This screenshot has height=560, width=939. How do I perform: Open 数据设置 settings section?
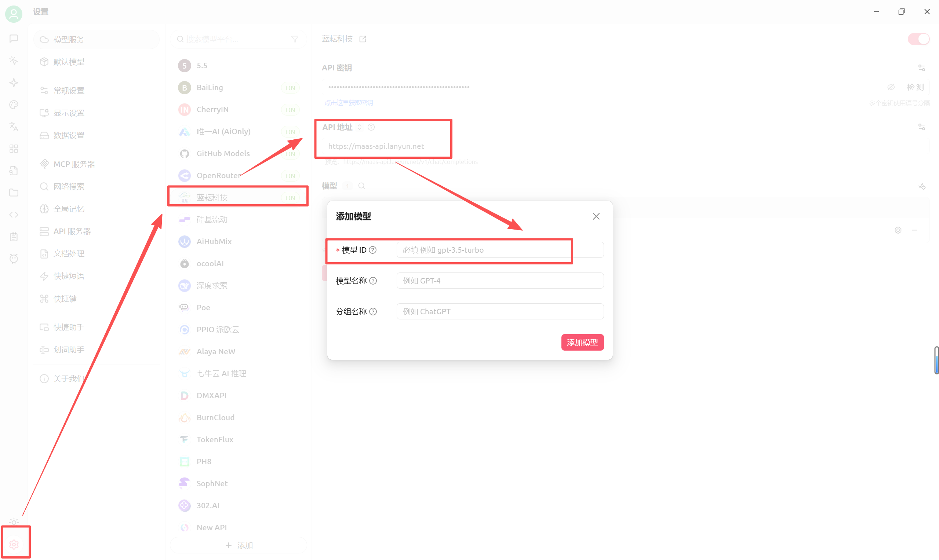(96, 135)
